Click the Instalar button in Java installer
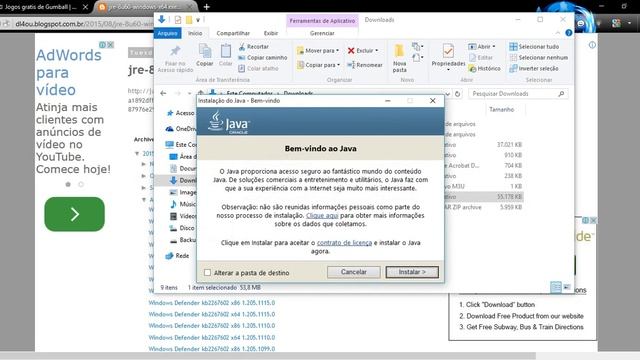 coord(412,272)
